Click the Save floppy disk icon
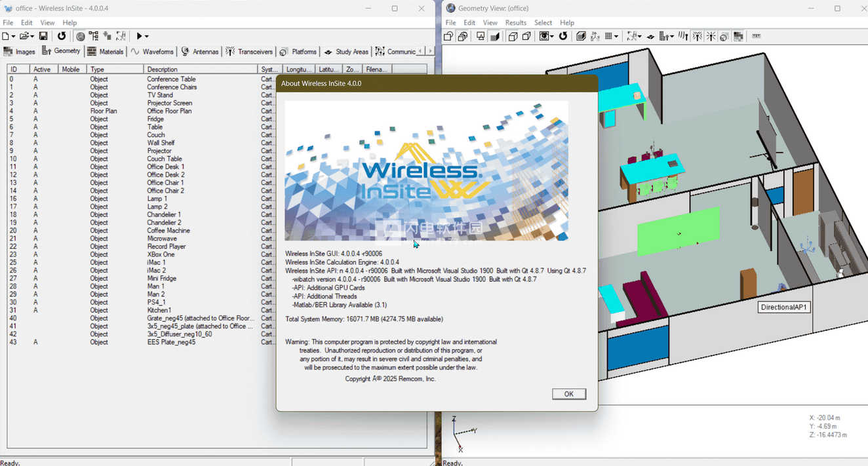Viewport: 868px width, 466px height. [x=43, y=36]
